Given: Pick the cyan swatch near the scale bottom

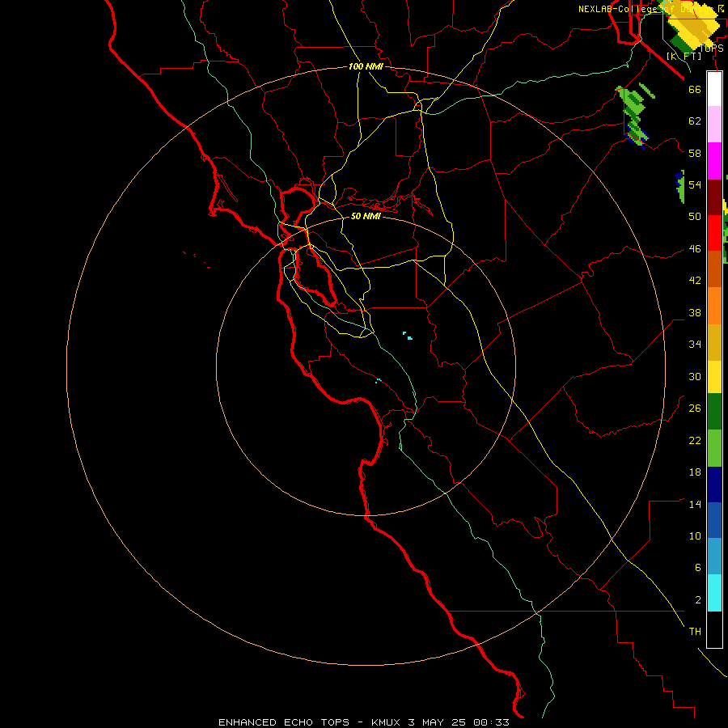Looking at the screenshot, I should point(714,593).
